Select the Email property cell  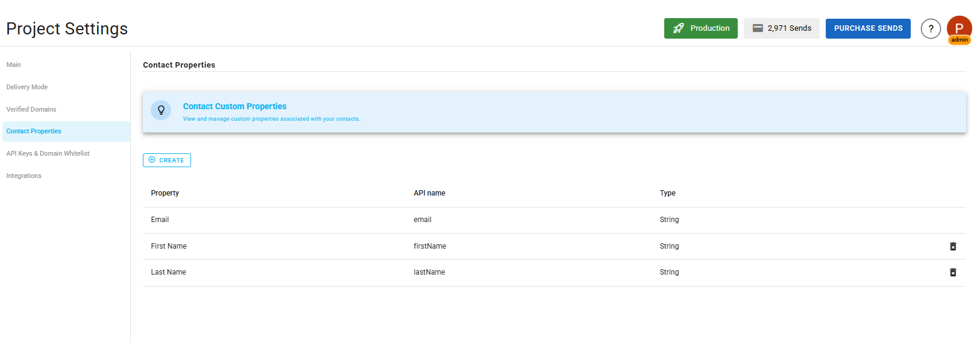coord(160,220)
